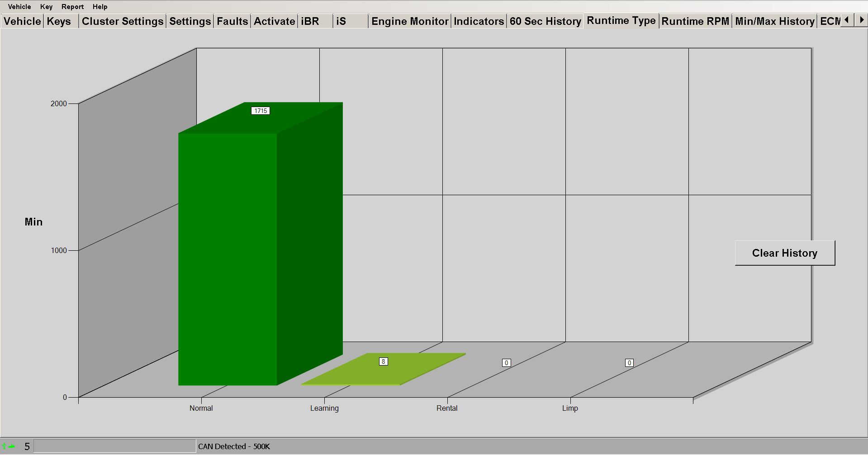This screenshot has width=868, height=455.
Task: Open the Report menu
Action: pos(72,7)
